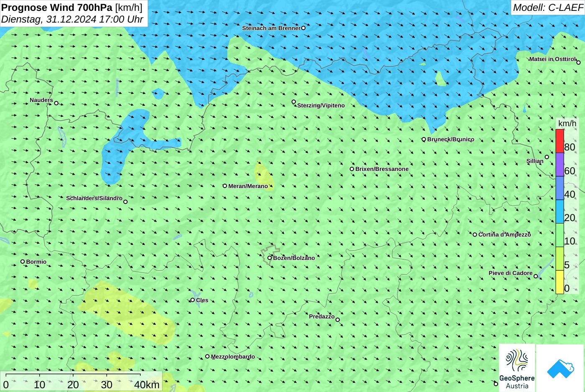The height and width of the screenshot is (392, 585).
Task: Click the 'Bozen/Bolzano' label text
Action: click(294, 258)
